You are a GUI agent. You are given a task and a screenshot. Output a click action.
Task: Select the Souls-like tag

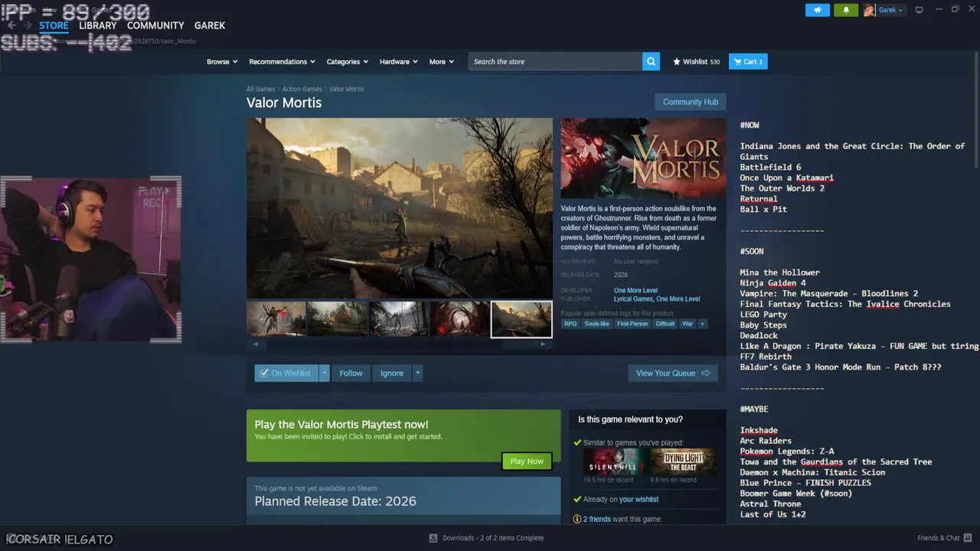point(597,324)
